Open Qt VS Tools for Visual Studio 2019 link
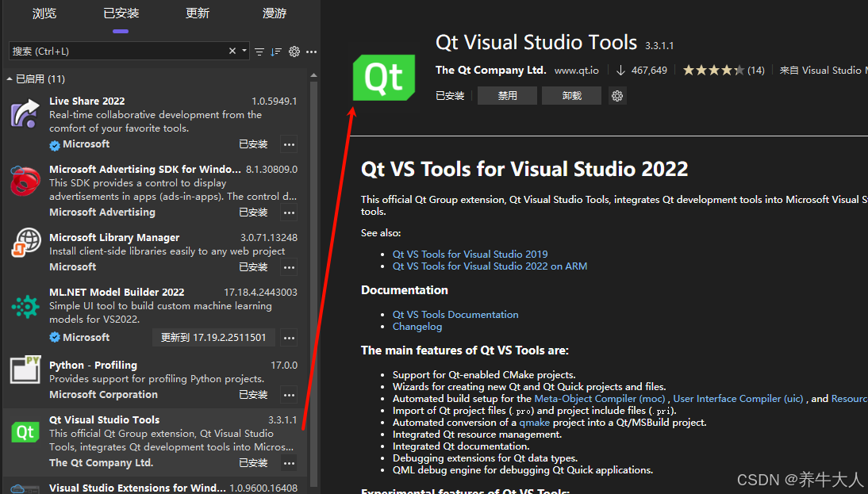Image resolution: width=868 pixels, height=494 pixels. pos(470,254)
